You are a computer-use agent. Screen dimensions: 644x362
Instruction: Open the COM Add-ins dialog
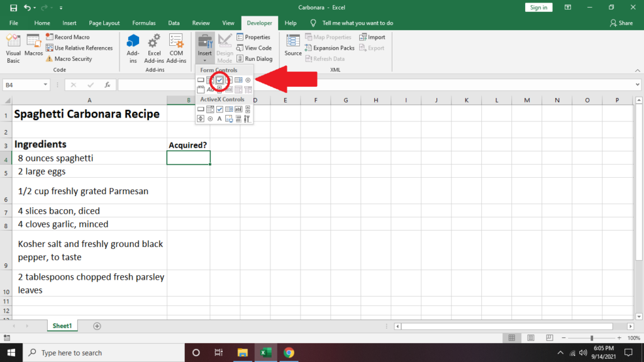[176, 48]
